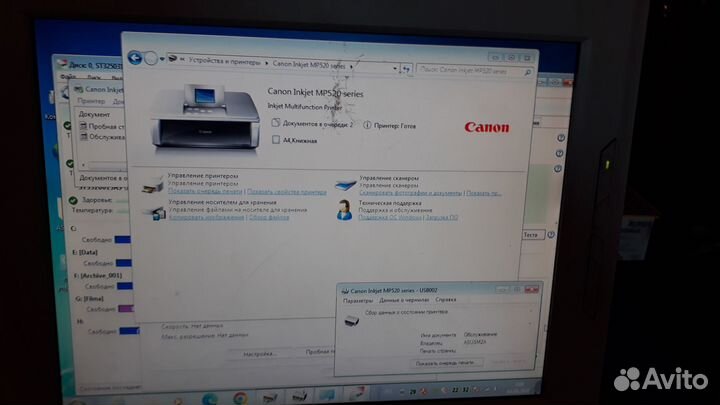Open 'Сбор файлов' link
720x405 pixels.
269,217
